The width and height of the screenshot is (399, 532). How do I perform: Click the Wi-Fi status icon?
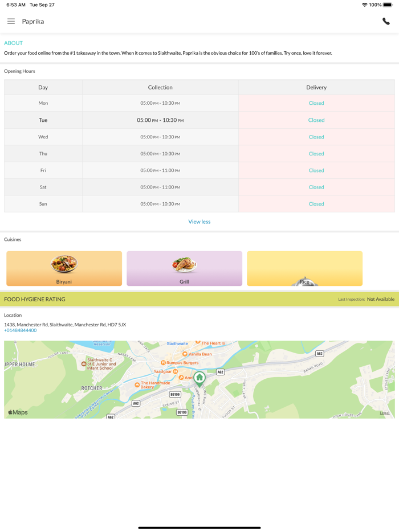(365, 5)
